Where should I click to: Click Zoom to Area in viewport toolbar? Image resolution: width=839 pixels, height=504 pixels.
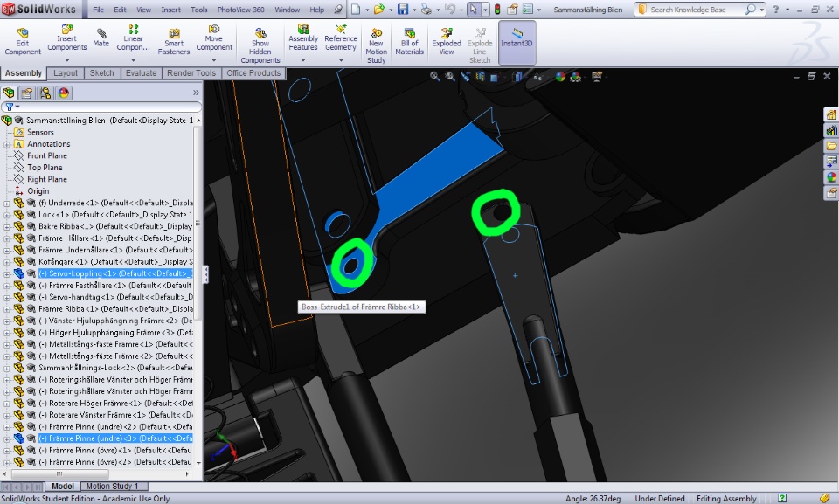pyautogui.click(x=450, y=77)
